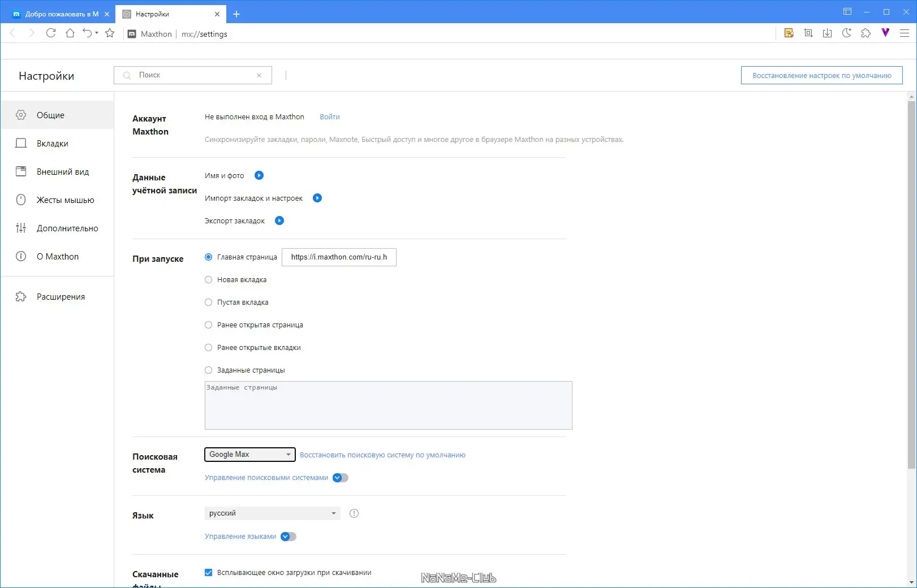Switch to the 'Настройки' tab
The image size is (917, 588).
pos(170,14)
